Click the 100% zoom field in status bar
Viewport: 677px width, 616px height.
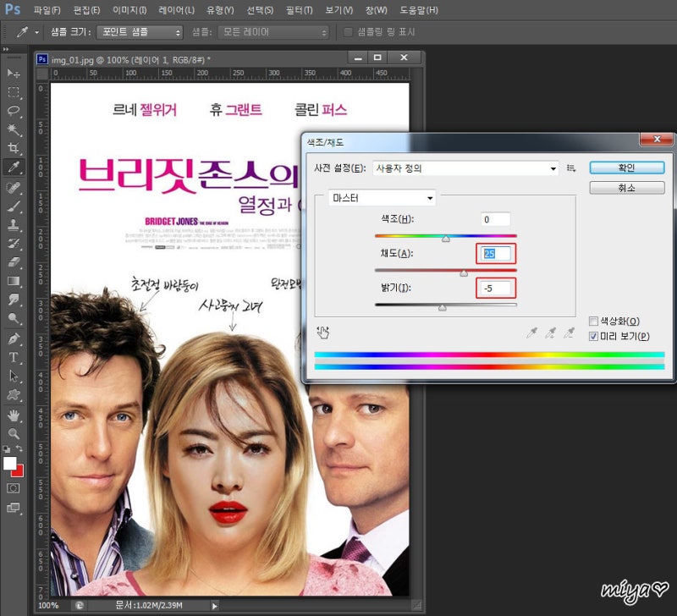(x=48, y=605)
